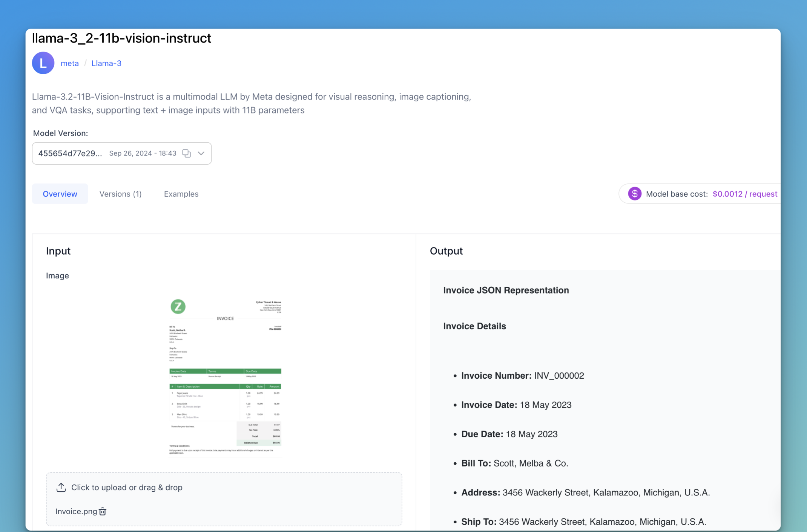Open the $0.0012 per request cost link
This screenshot has height=532, width=807.
point(745,194)
